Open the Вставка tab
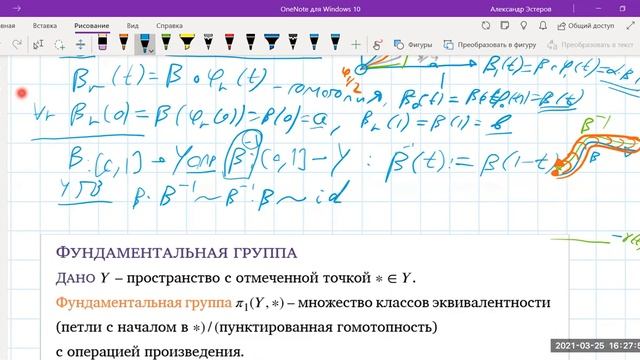This screenshot has height=360, width=640. pos(44,25)
